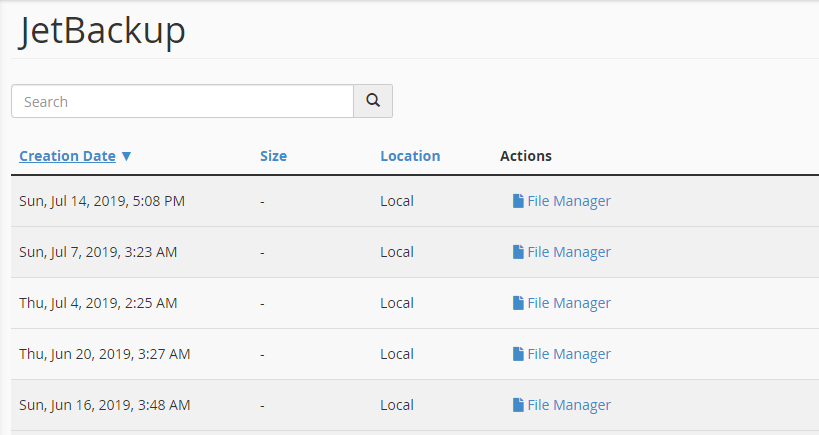Open File Manager for Jul 7, 2019 backup
The width and height of the screenshot is (819, 435).
561,252
